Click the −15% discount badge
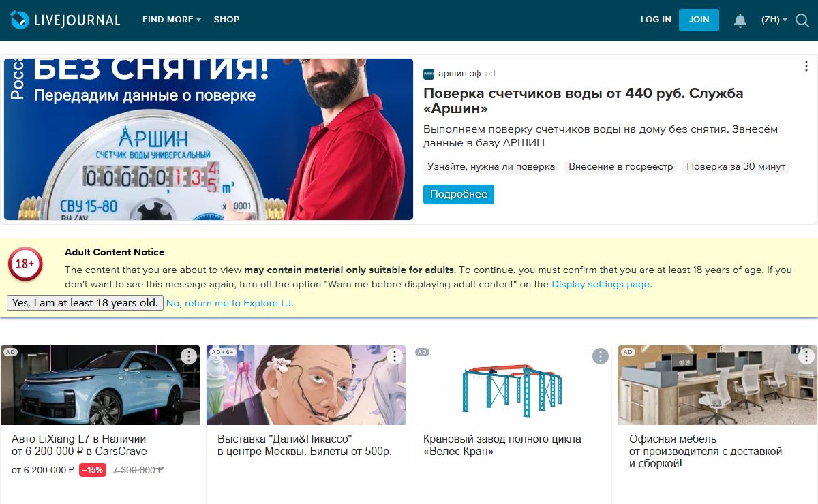The image size is (818, 504). [93, 470]
